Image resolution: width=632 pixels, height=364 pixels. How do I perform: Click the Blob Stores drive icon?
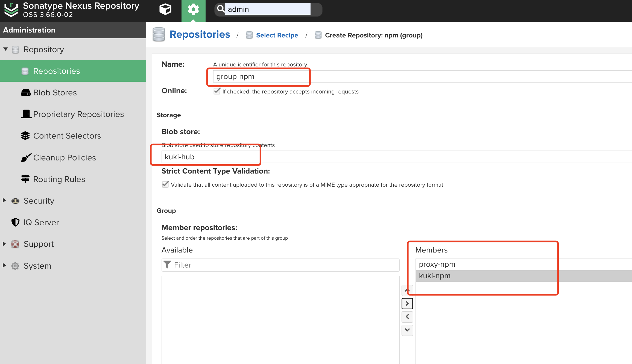coord(26,93)
